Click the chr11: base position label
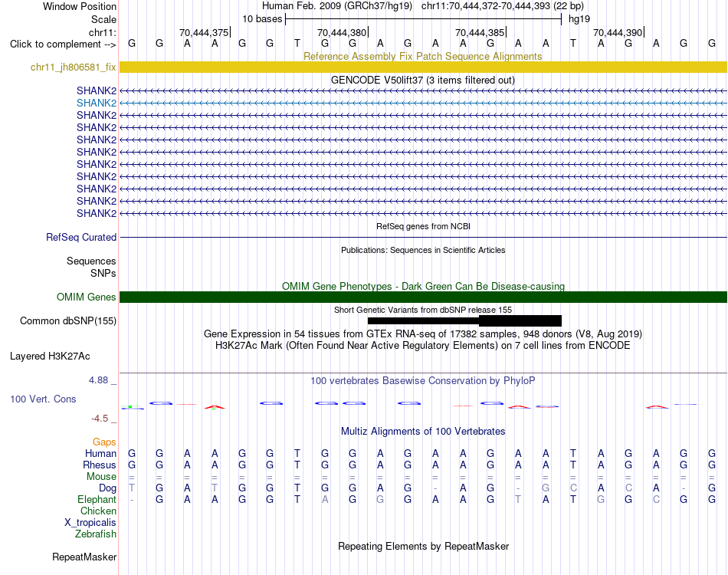The image size is (728, 575). click(102, 32)
